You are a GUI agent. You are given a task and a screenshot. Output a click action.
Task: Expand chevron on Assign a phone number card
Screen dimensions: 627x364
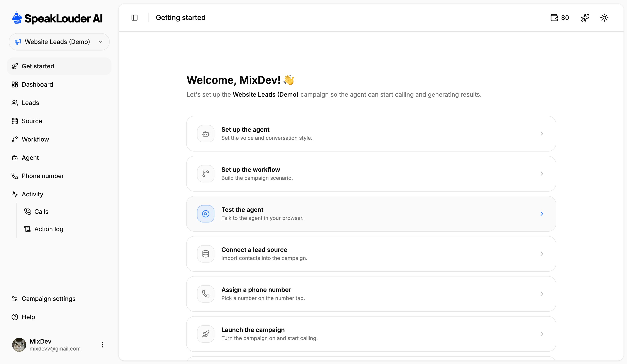tap(542, 294)
